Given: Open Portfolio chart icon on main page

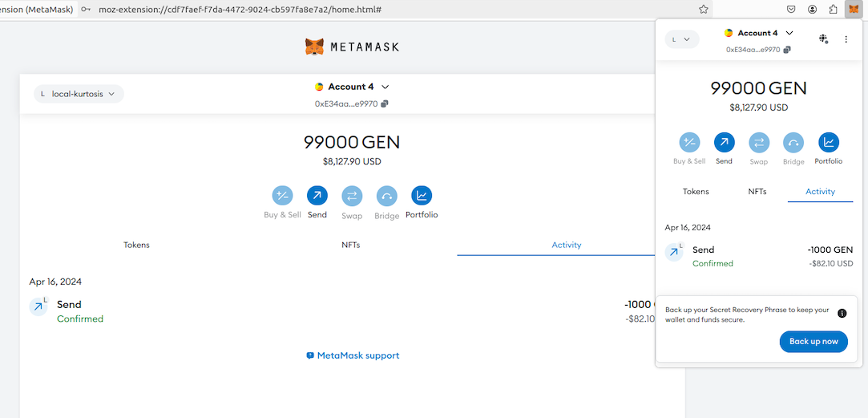Looking at the screenshot, I should tap(422, 195).
